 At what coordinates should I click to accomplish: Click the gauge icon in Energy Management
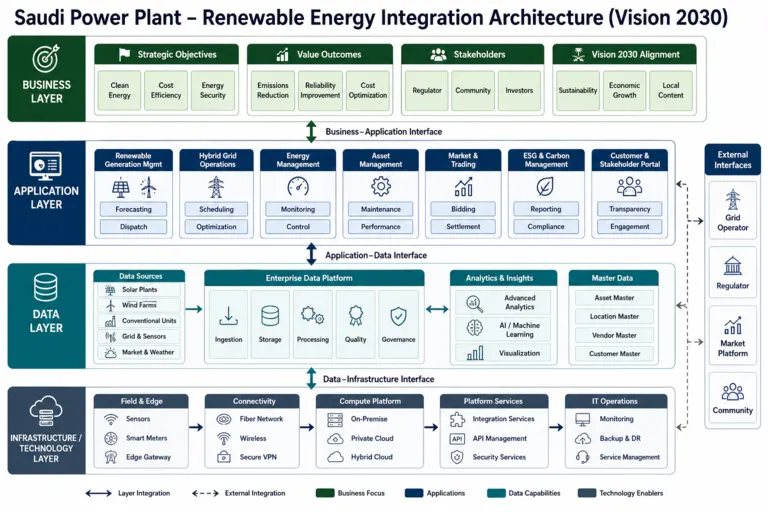tap(298, 187)
